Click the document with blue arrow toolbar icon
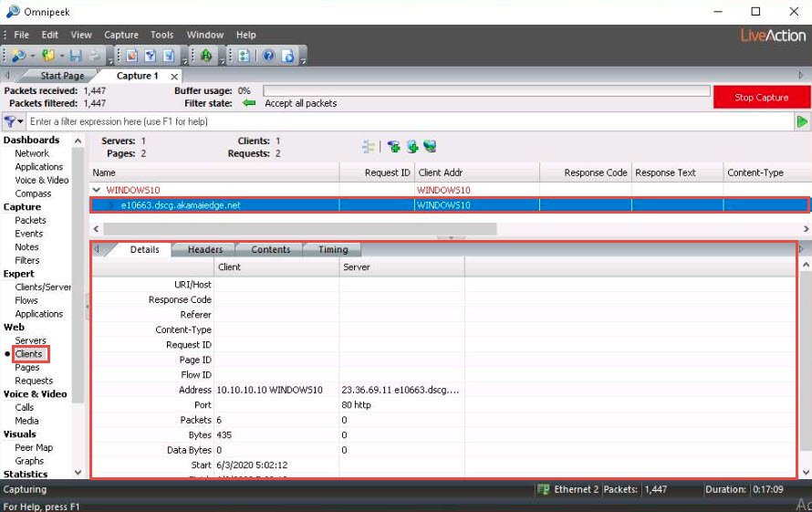The height and width of the screenshot is (512, 812). (x=288, y=55)
